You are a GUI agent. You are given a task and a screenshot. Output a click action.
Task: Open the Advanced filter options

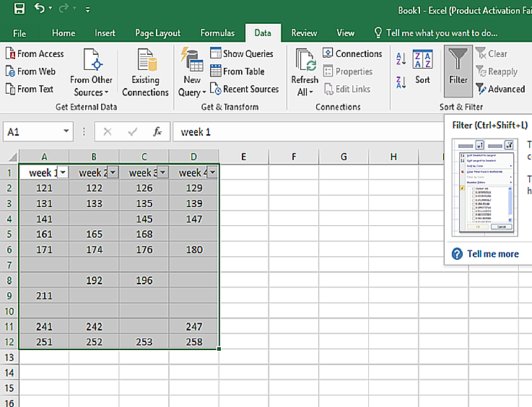tap(500, 89)
